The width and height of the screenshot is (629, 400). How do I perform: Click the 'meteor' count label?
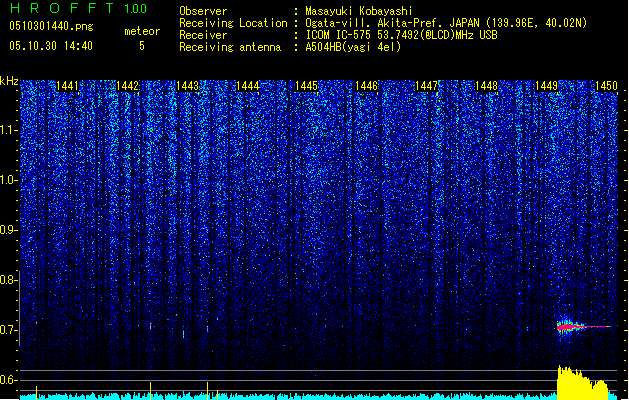(142, 31)
